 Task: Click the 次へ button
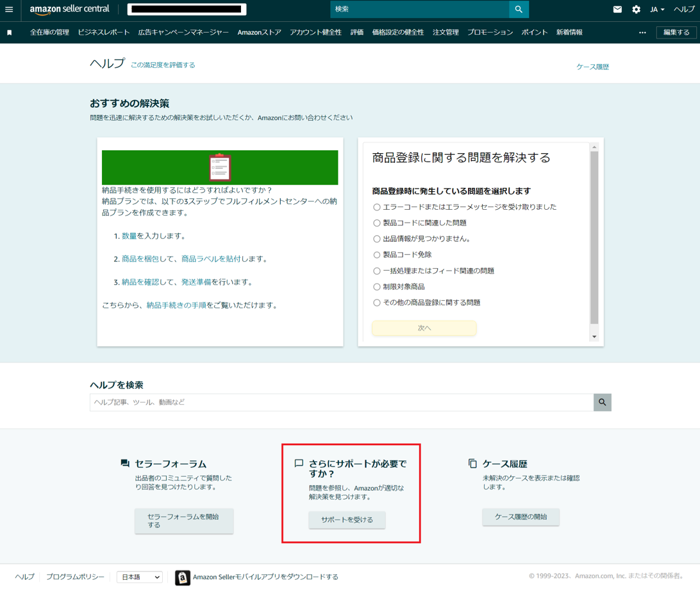[424, 328]
